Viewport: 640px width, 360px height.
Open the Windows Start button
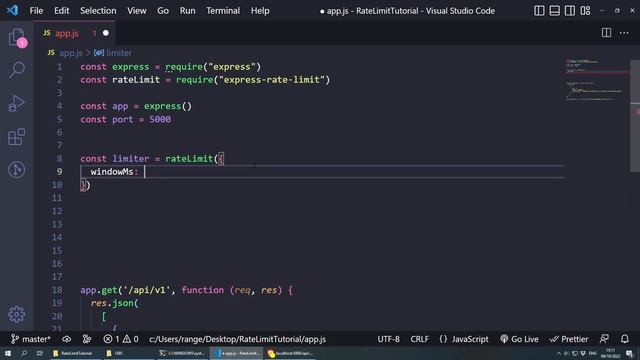coord(8,353)
